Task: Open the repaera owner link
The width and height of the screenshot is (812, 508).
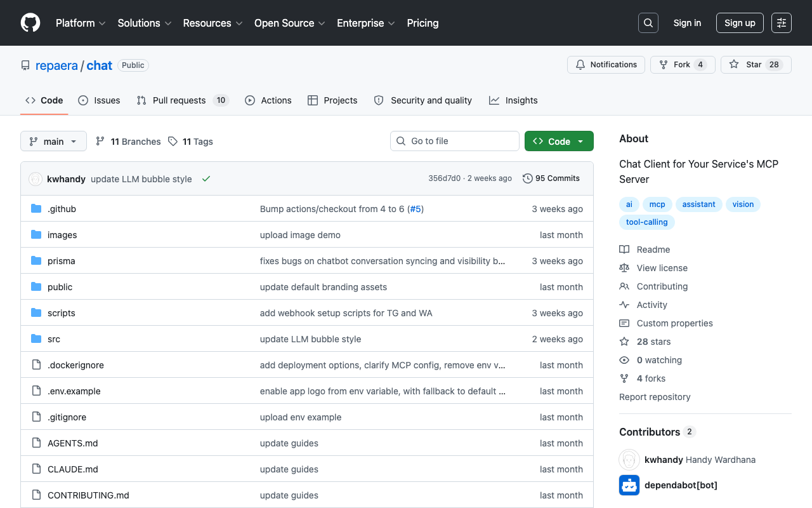Action: click(56, 65)
